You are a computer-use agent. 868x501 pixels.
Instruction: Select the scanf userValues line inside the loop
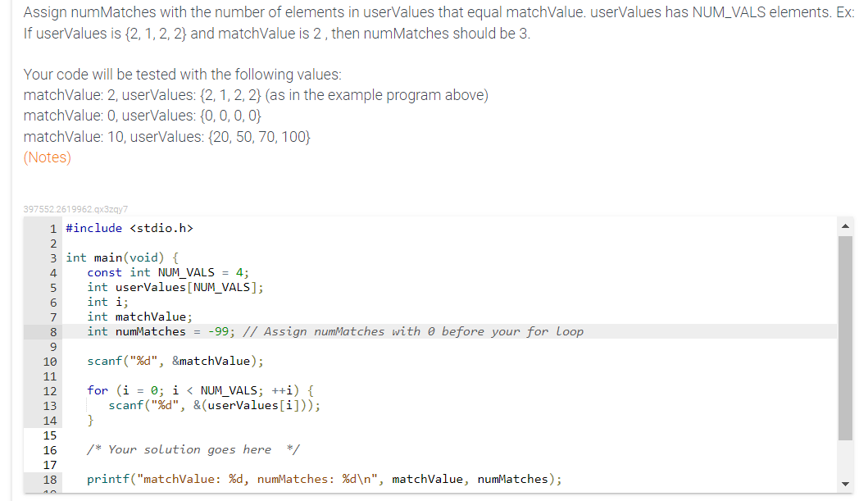[x=205, y=405]
